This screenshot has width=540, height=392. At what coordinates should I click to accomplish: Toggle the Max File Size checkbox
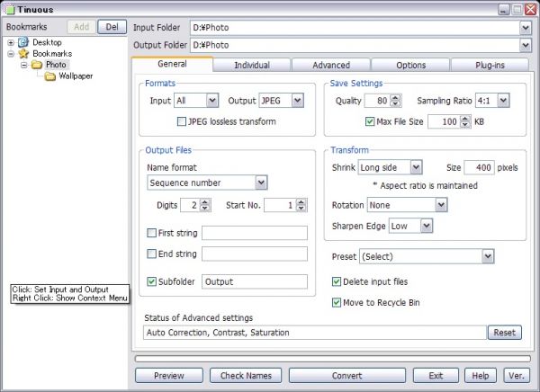(x=371, y=121)
